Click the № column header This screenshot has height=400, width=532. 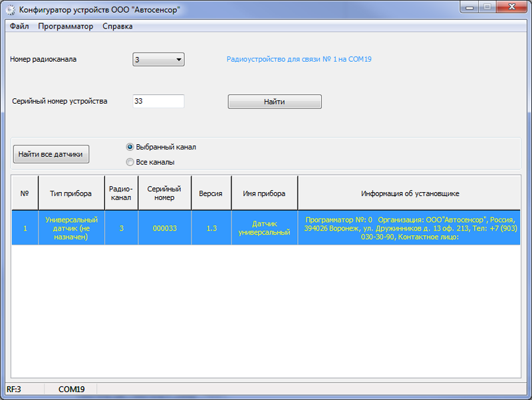(25, 193)
